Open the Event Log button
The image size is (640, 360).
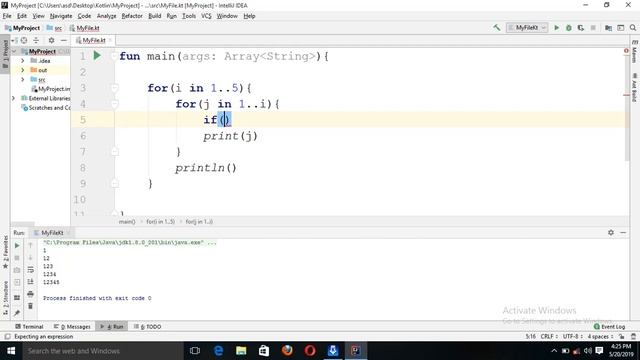[x=609, y=327]
